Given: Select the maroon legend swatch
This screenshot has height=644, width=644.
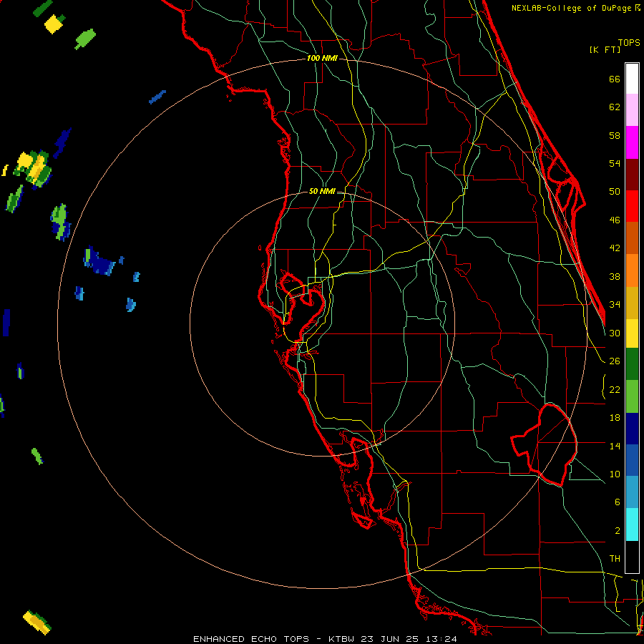Looking at the screenshot, I should click(x=632, y=174).
